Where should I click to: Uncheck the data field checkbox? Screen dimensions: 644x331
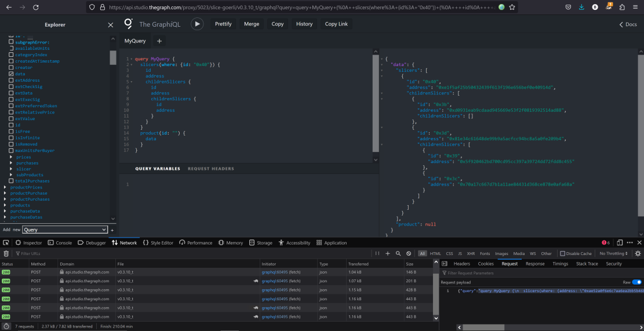[x=11, y=74]
